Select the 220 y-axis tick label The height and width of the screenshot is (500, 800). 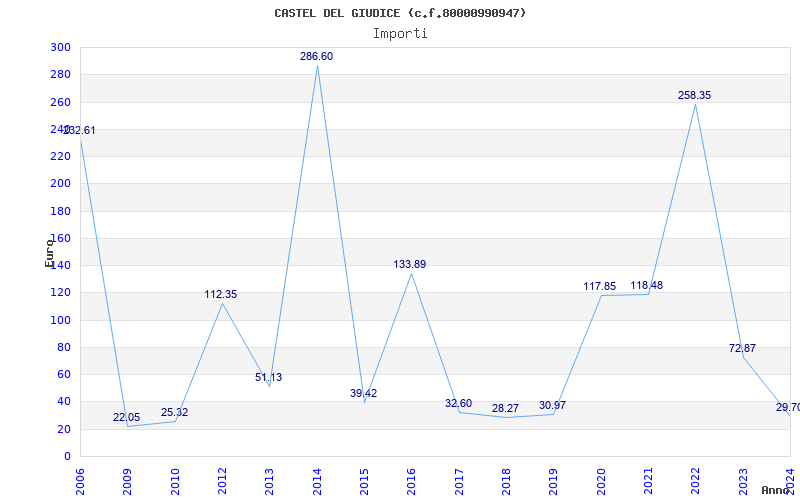tap(60, 156)
